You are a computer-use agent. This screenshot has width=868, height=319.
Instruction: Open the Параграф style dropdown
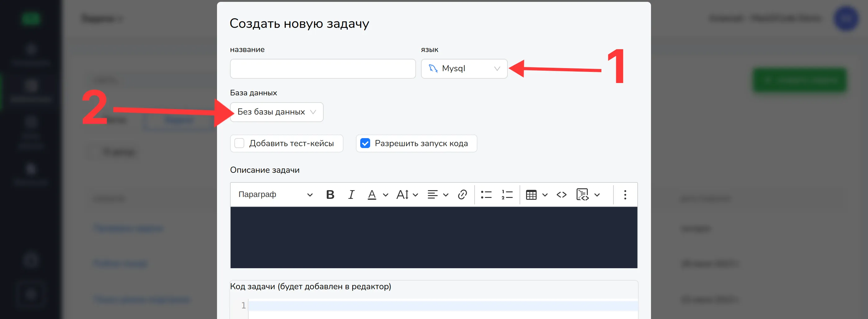tap(275, 194)
